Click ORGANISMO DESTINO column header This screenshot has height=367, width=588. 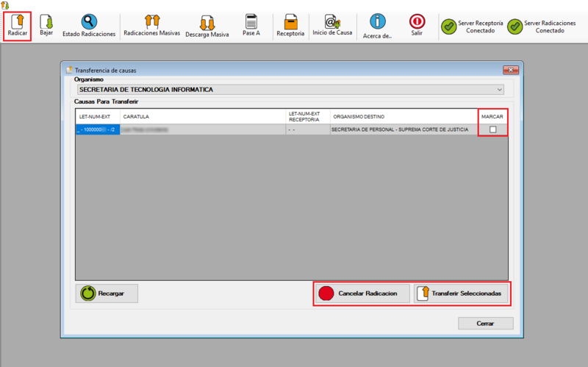[x=404, y=117]
